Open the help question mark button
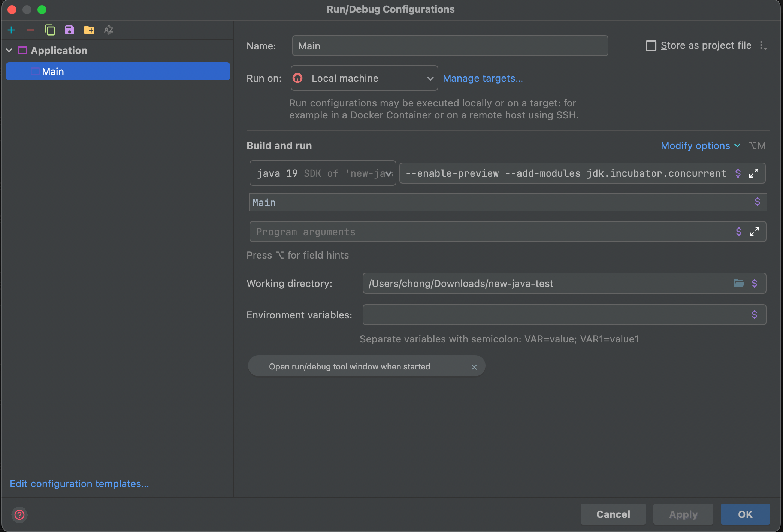The height and width of the screenshot is (532, 783). [19, 515]
